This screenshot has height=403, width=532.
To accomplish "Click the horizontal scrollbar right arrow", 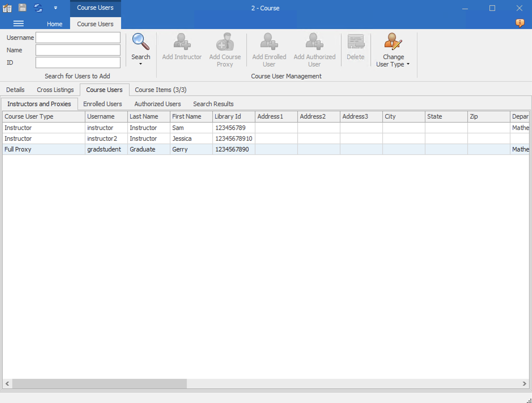I will click(524, 384).
